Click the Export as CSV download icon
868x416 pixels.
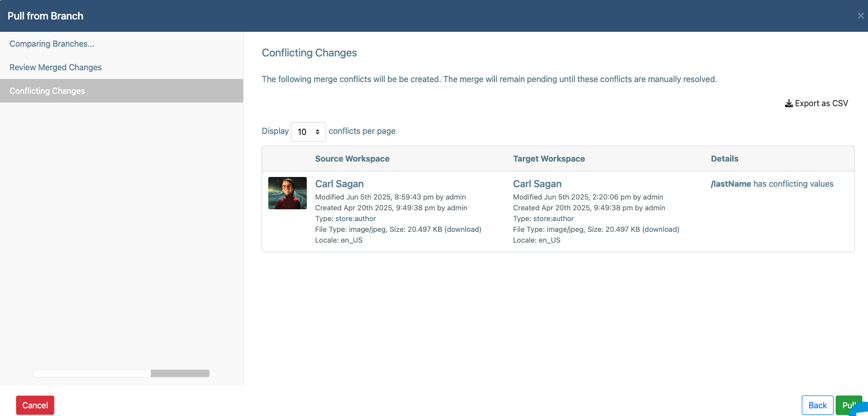(x=789, y=104)
